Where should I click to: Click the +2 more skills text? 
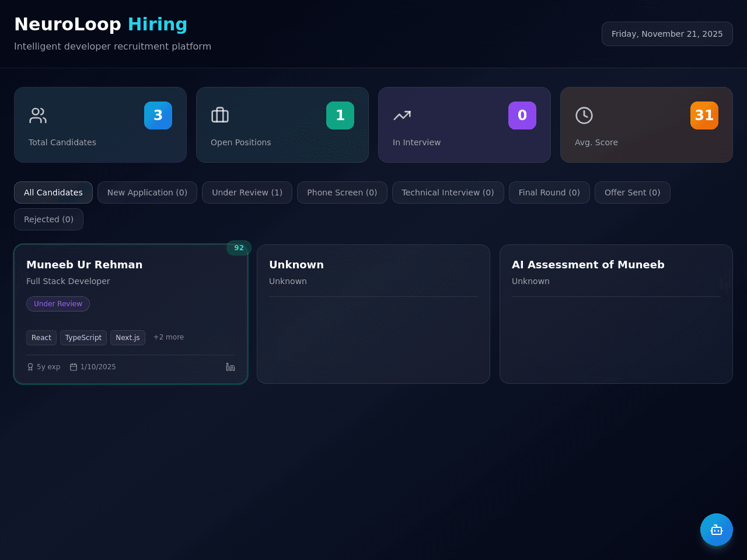[x=169, y=337]
